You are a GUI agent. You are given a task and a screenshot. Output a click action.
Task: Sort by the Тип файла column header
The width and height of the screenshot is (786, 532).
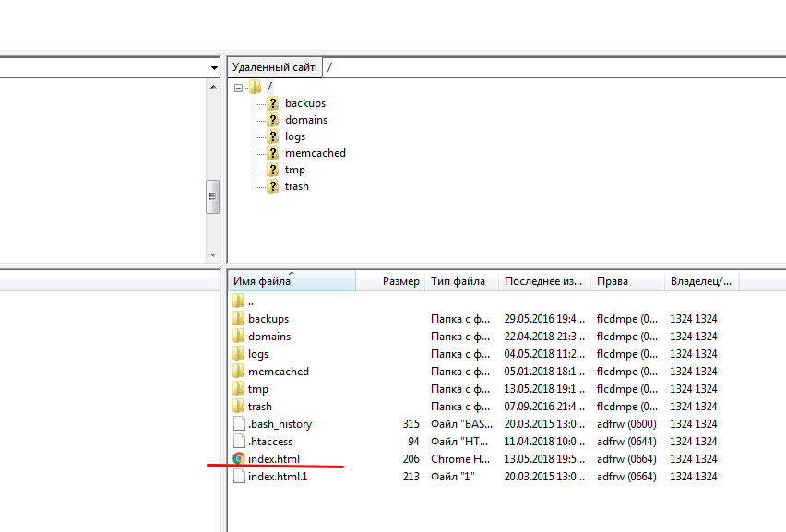(458, 281)
